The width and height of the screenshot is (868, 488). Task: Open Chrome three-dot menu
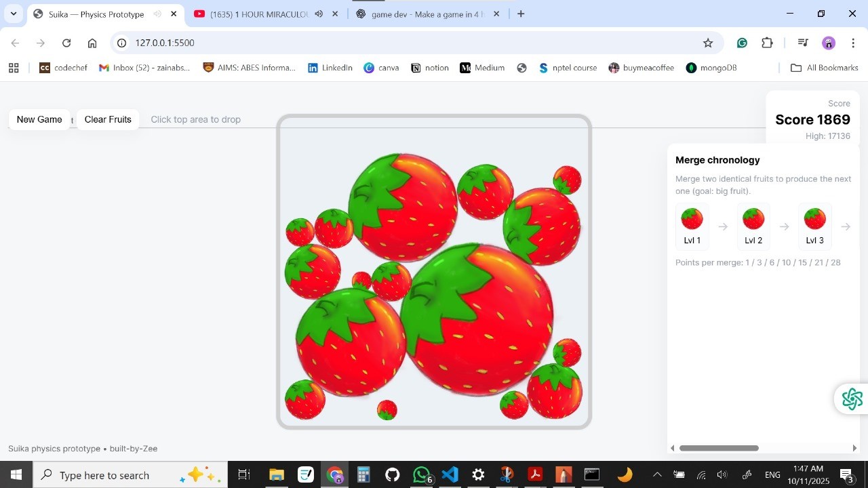[853, 43]
